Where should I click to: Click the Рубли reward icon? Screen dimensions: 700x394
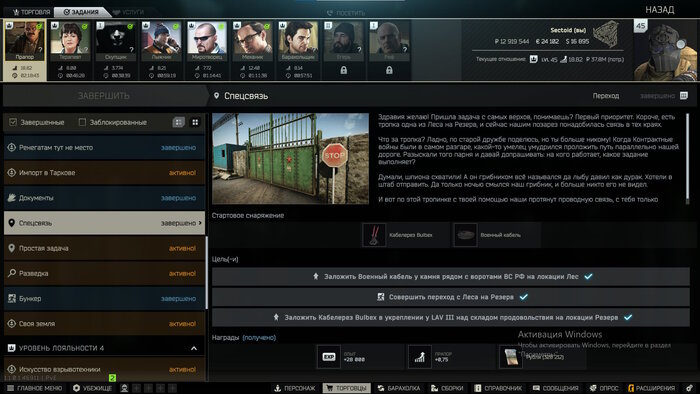coord(511,357)
